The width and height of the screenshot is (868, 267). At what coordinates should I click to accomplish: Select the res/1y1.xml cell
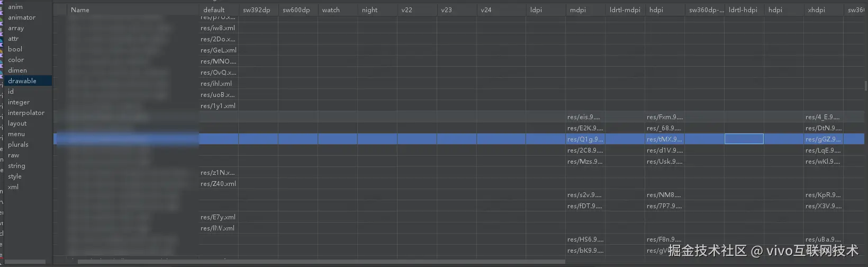pyautogui.click(x=219, y=106)
